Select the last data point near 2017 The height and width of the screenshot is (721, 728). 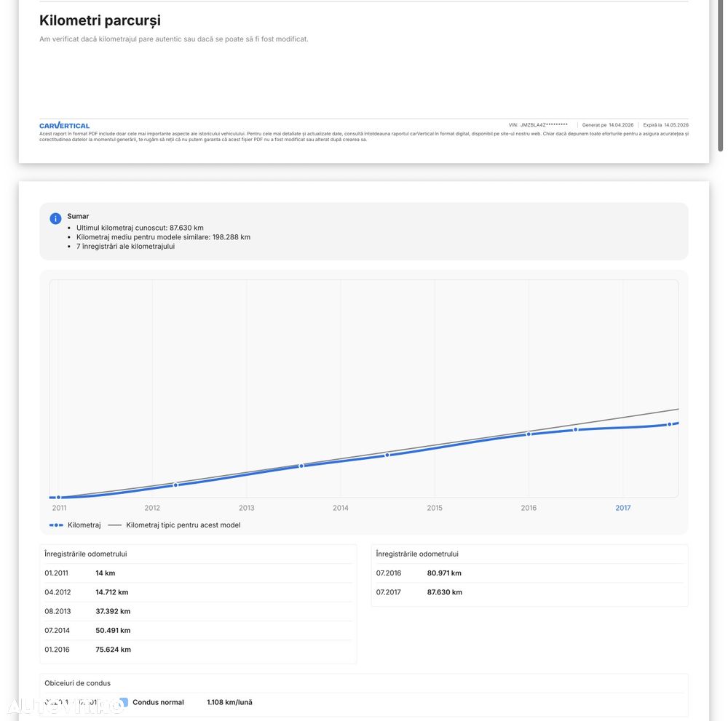669,424
